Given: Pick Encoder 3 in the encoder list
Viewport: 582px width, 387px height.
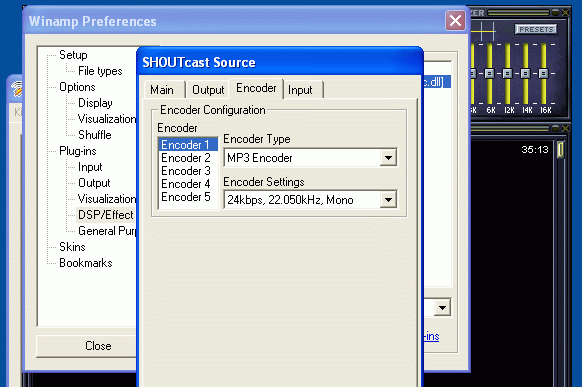Looking at the screenshot, I should coord(188,171).
